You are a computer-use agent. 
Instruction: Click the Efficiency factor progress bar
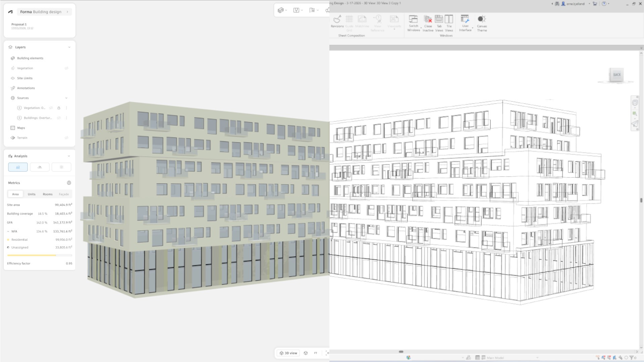[x=39, y=255]
